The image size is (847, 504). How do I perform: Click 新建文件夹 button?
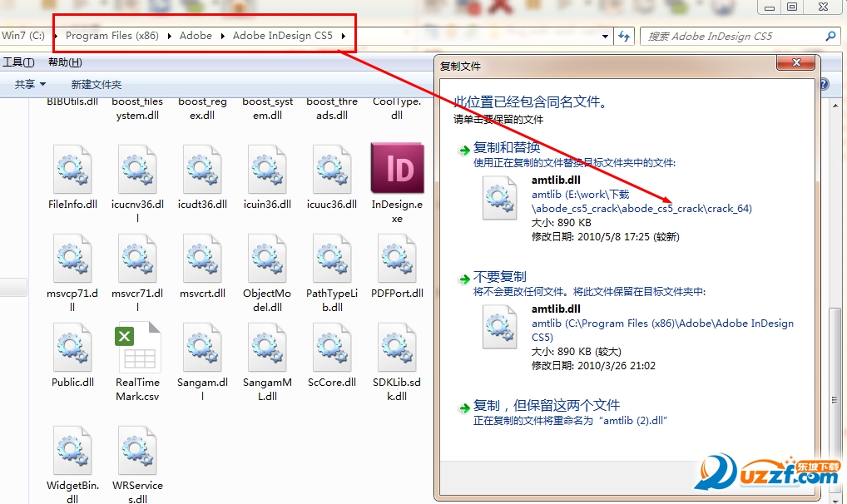pyautogui.click(x=97, y=84)
